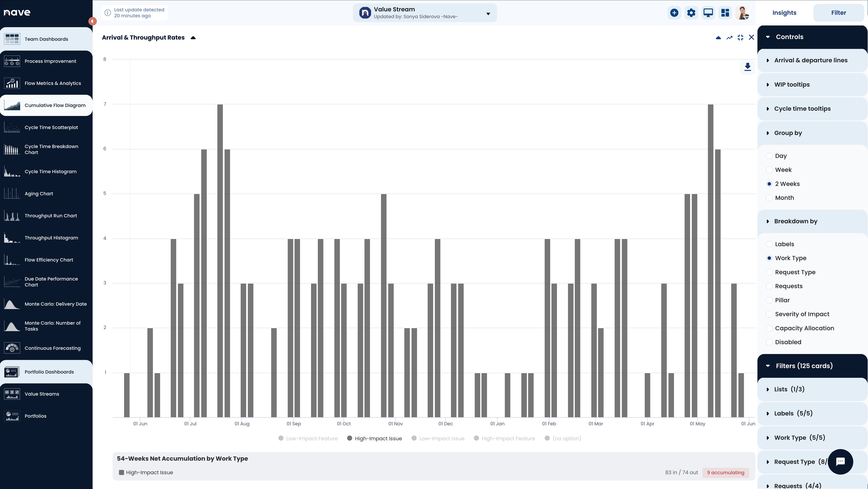Screen dimensions: 868x489
Task: Download the chart using the download icon
Action: [x=747, y=67]
